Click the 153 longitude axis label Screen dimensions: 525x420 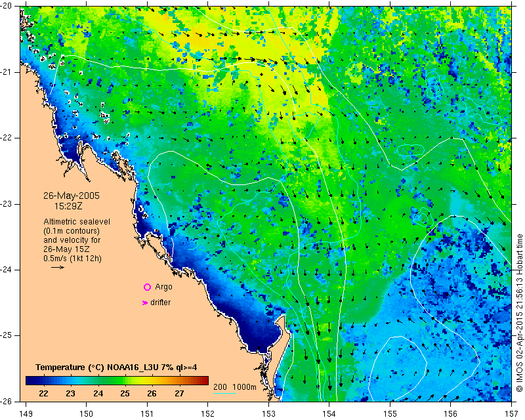tap(268, 414)
